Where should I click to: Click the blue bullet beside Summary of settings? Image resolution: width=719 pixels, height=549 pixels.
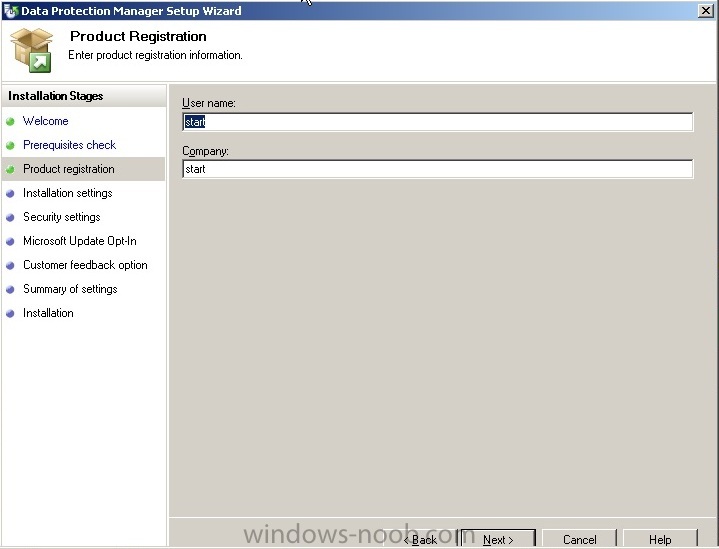click(x=10, y=289)
